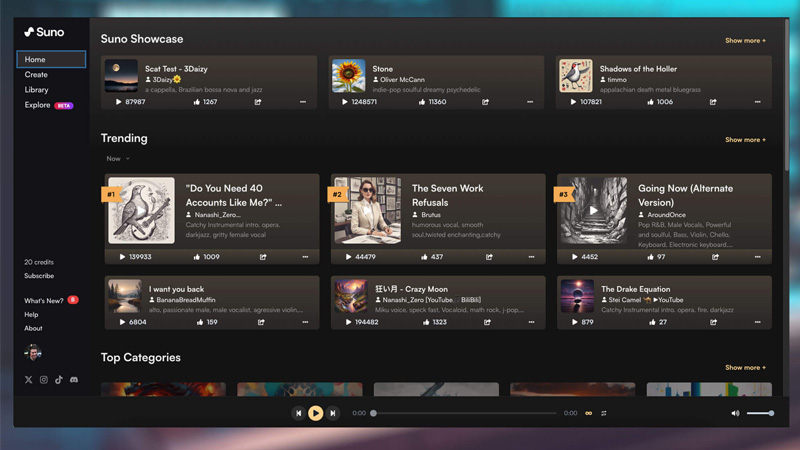Open the About page
Viewport: 800px width, 450px height.
tap(33, 329)
